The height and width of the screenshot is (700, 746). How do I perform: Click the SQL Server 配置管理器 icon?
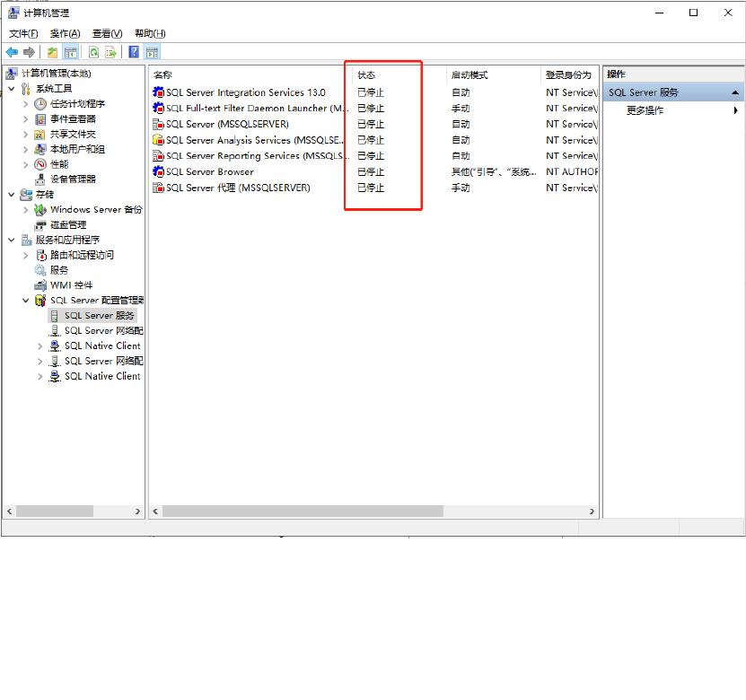pos(40,301)
